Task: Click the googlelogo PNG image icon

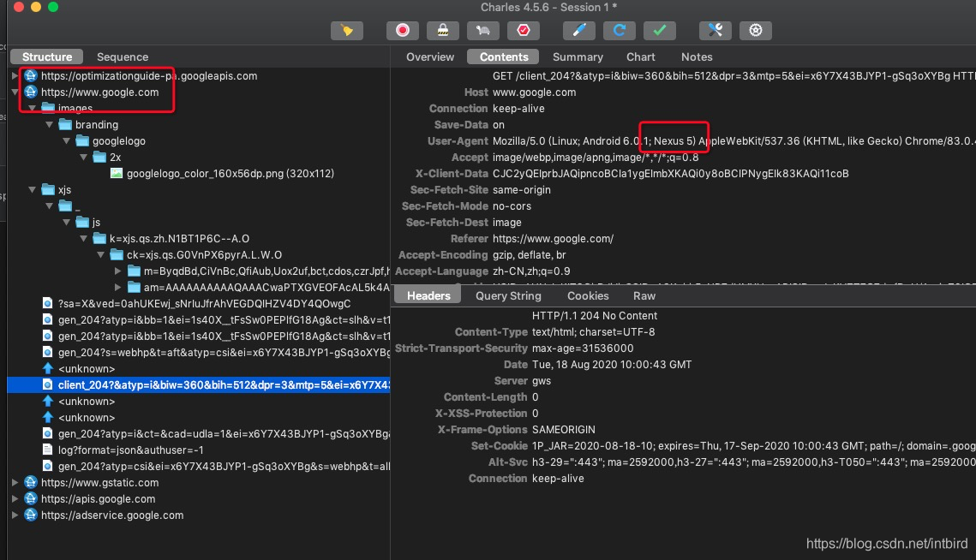Action: click(x=116, y=173)
